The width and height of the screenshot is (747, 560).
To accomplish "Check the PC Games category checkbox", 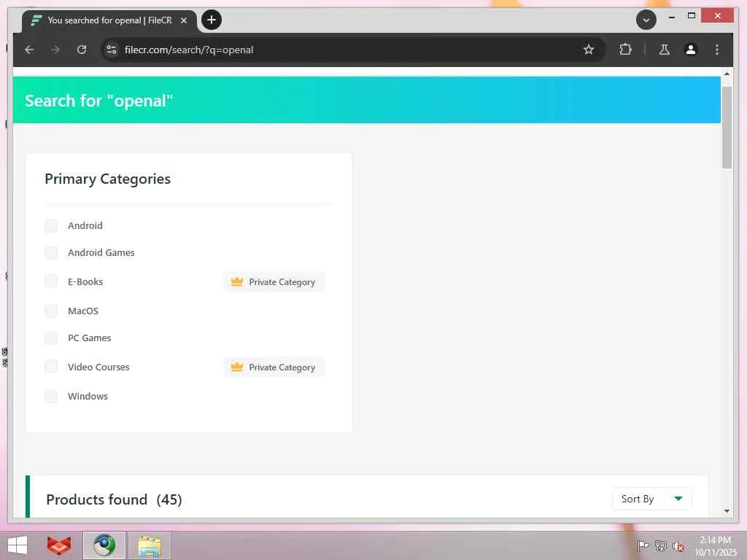I will [51, 338].
